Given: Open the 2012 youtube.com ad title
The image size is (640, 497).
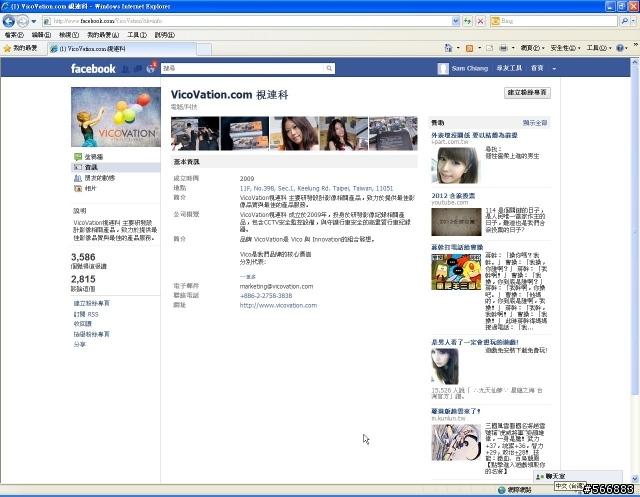Looking at the screenshot, I should (x=453, y=196).
